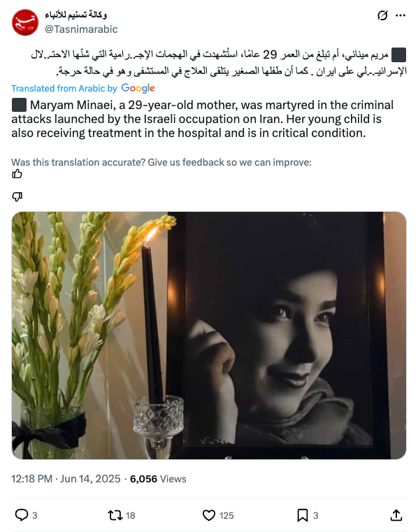
Task: Open the three-dot more options menu
Action: click(x=401, y=15)
